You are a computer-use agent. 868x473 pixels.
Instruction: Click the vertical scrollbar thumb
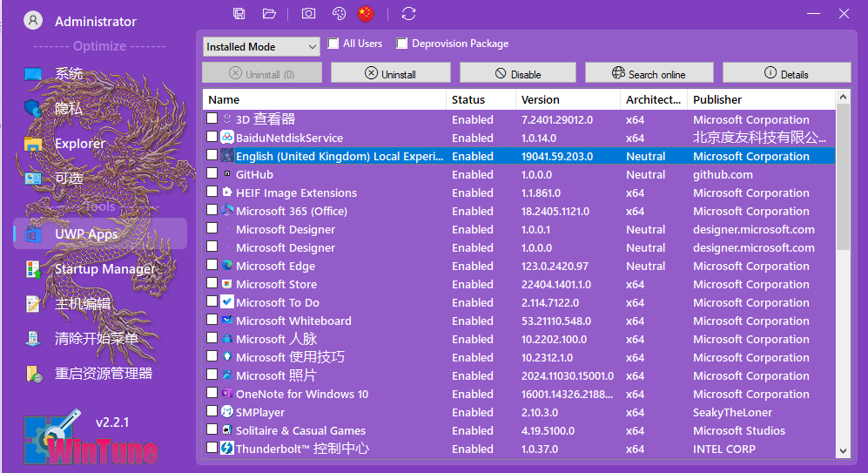click(x=843, y=177)
